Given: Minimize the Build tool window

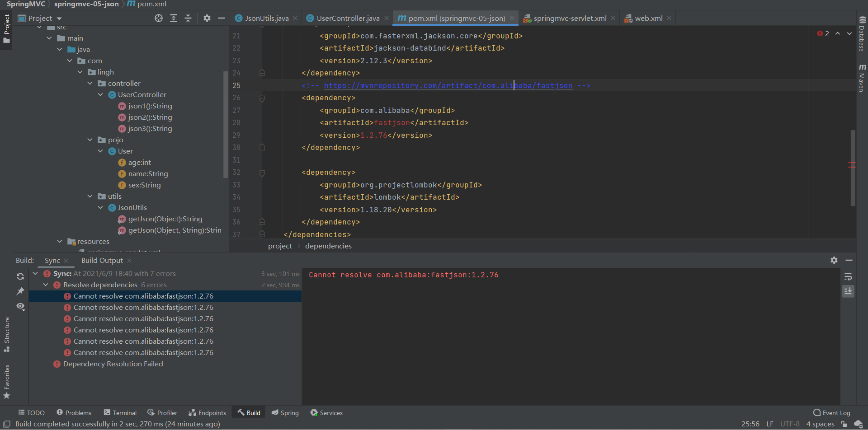Looking at the screenshot, I should tap(849, 260).
